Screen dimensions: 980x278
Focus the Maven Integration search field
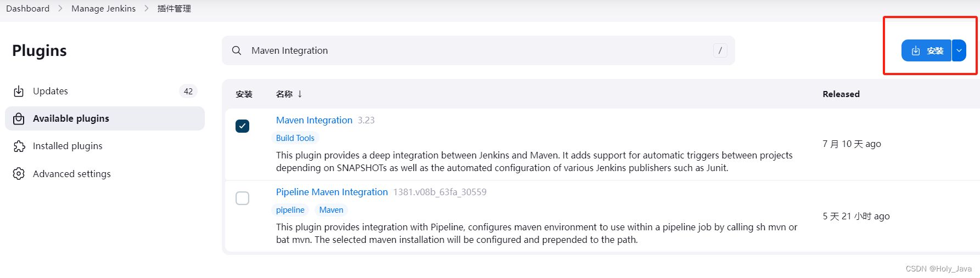click(478, 50)
